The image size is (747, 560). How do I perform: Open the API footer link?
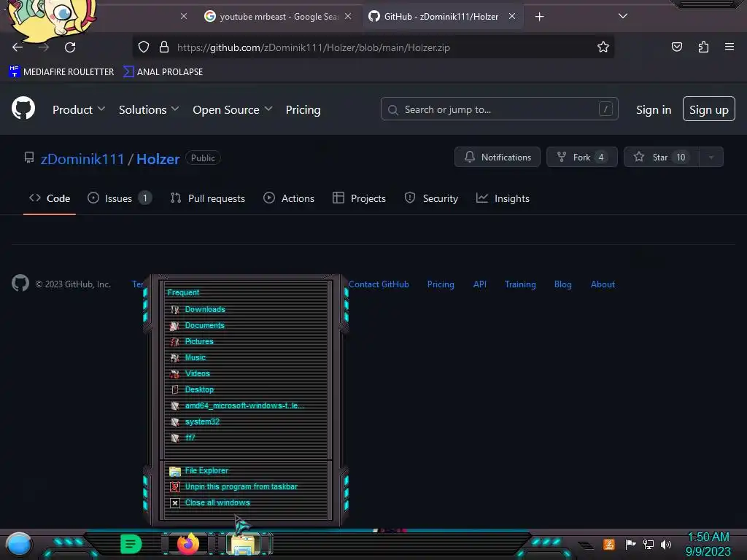click(480, 284)
